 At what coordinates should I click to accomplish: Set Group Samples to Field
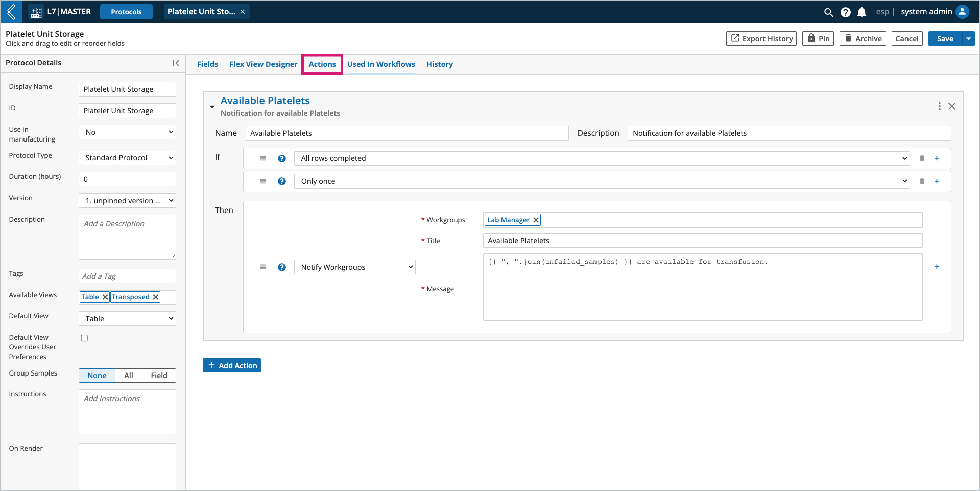(x=159, y=376)
